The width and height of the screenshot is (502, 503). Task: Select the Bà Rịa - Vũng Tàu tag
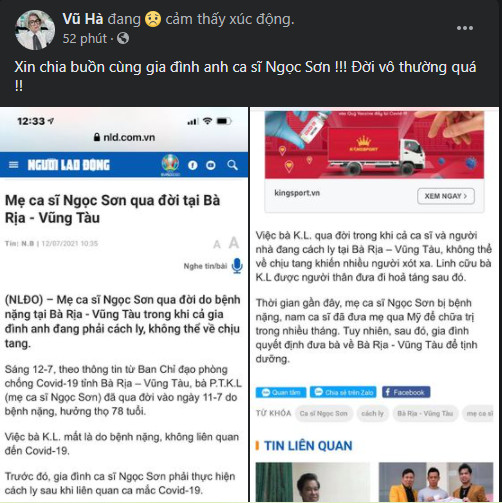(425, 414)
